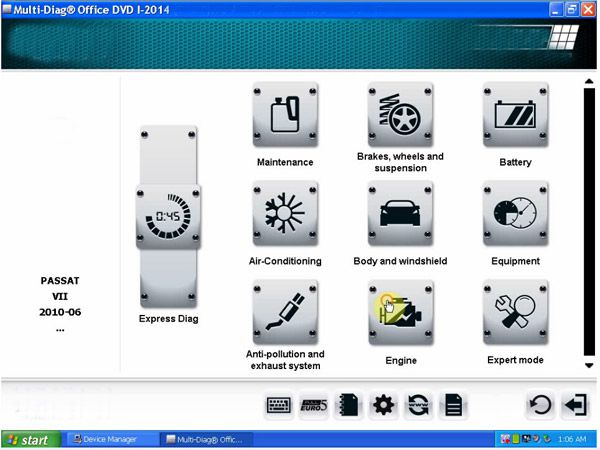Start Express Diag timer icon

tap(168, 217)
